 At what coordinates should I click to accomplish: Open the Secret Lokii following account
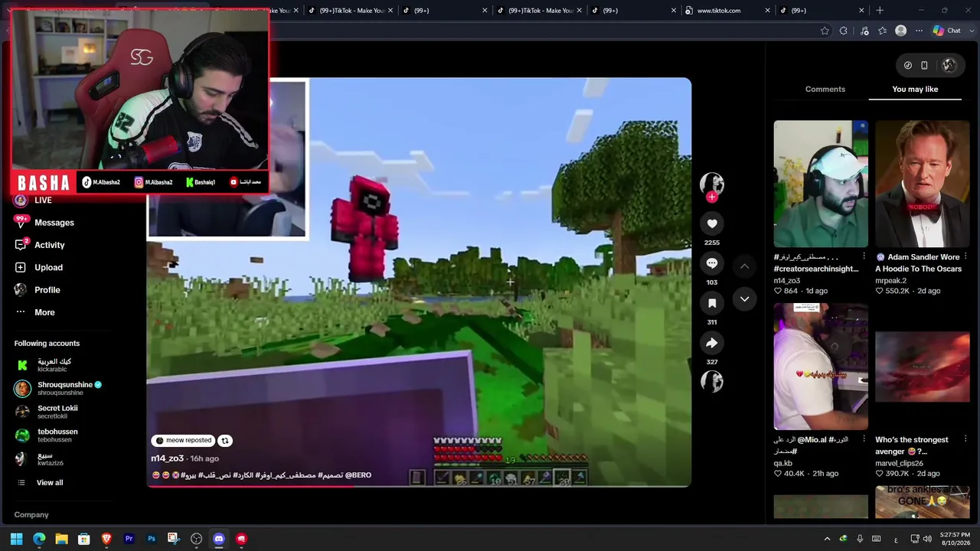coord(47,412)
